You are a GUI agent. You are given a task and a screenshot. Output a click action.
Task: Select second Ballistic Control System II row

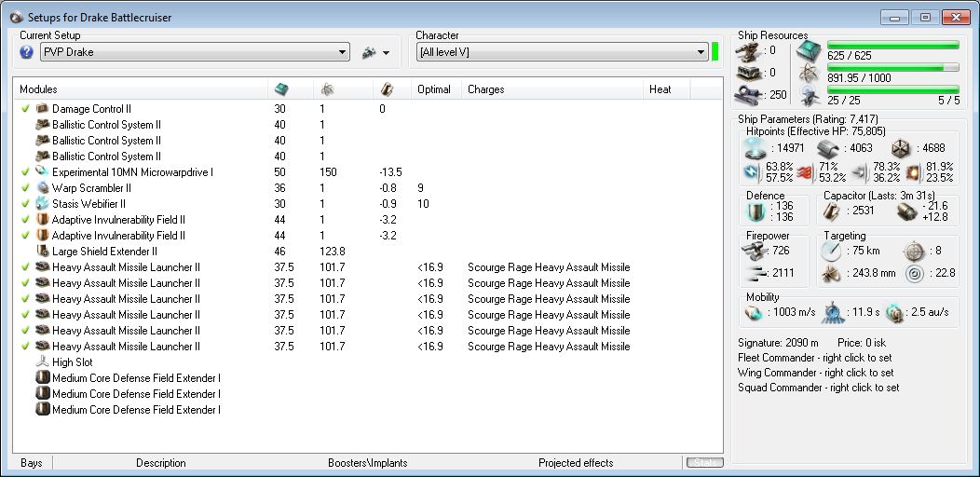pyautogui.click(x=367, y=141)
